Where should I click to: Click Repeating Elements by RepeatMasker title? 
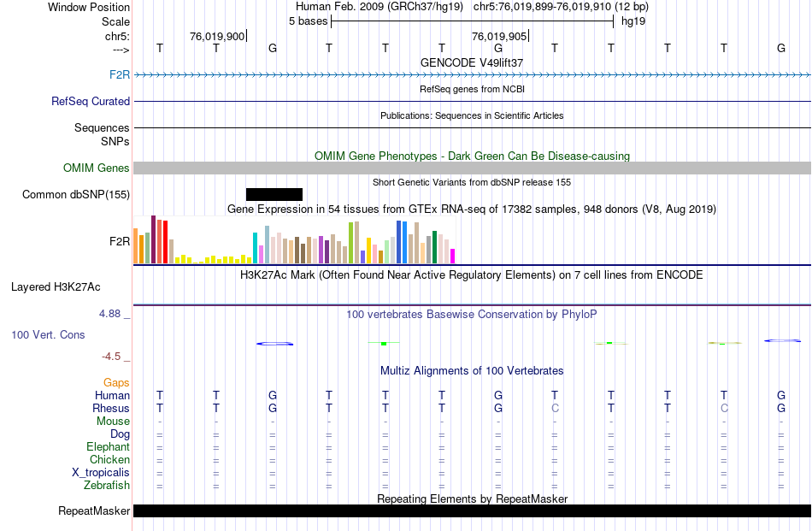tap(472, 499)
